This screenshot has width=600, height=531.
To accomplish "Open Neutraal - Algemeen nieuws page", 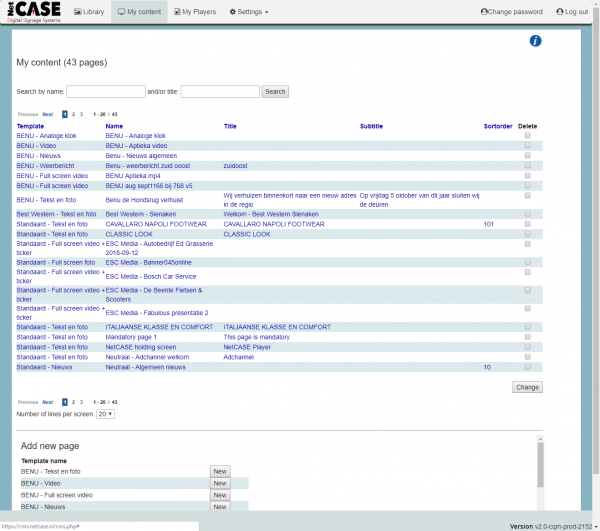I will 145,367.
